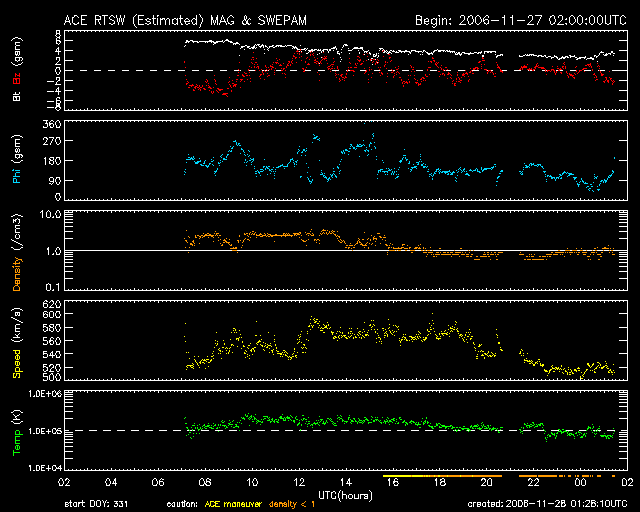Click the '1.0E+06' tick label on Temp axis
Viewport: 640px width, 512px height.
point(45,394)
